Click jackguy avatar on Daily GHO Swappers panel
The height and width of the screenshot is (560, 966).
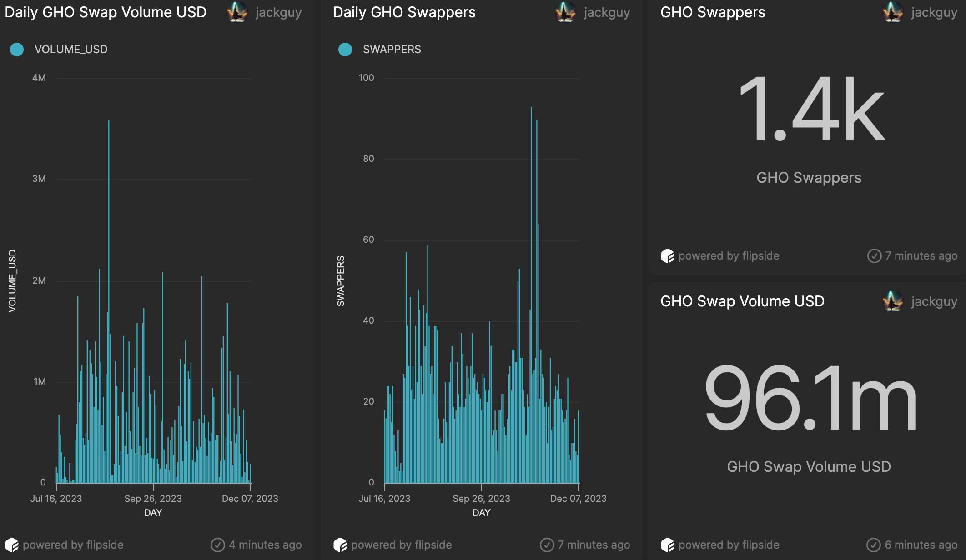(x=565, y=12)
